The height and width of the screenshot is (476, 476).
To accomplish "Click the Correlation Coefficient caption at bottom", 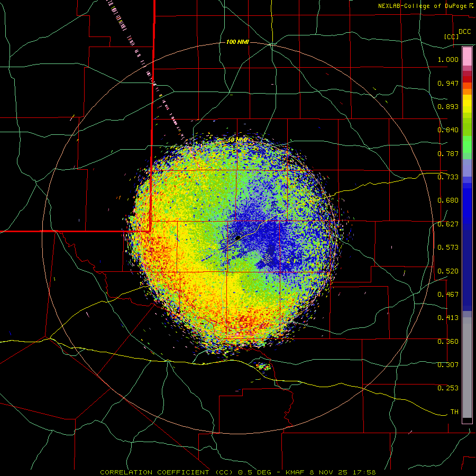I will (237, 472).
